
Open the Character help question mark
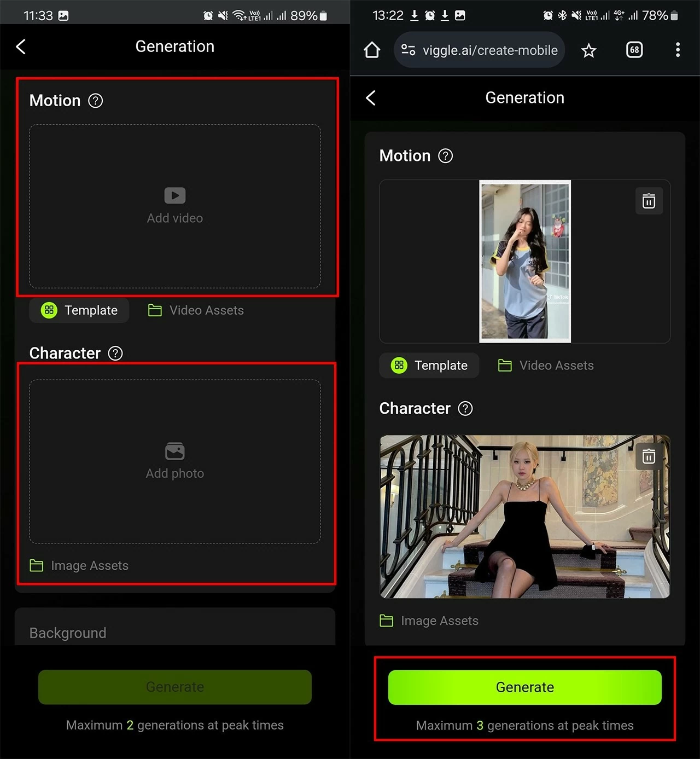(115, 354)
